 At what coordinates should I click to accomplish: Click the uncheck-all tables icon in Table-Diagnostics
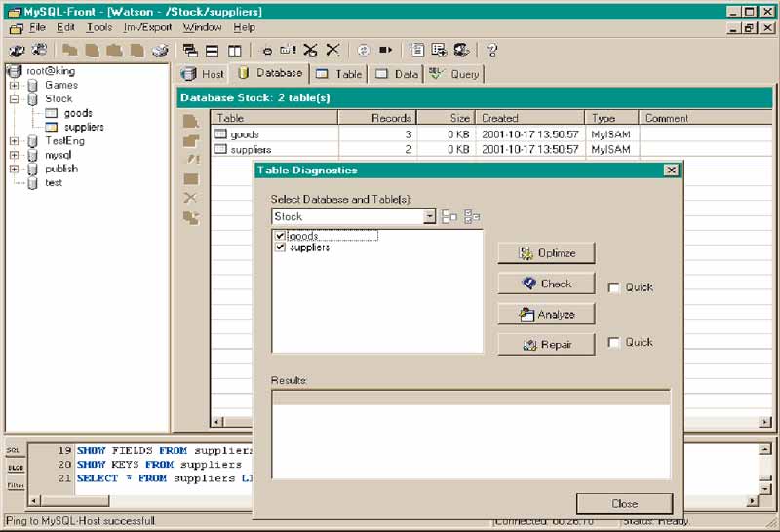tap(449, 216)
